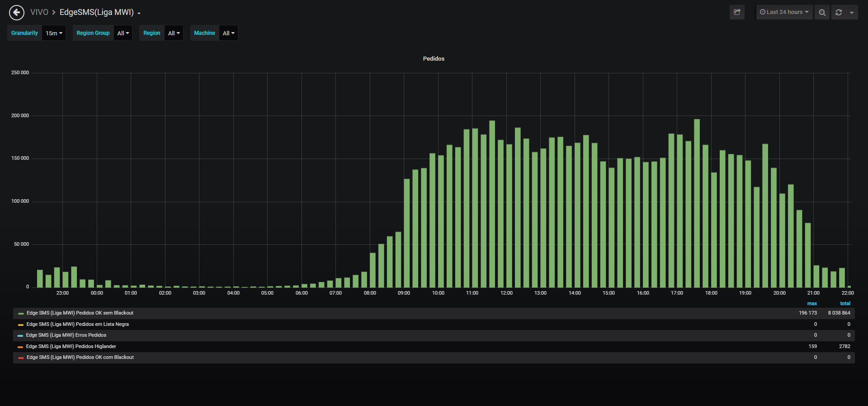868x406 pixels.
Task: Open Region Group All dropdown
Action: coord(123,33)
